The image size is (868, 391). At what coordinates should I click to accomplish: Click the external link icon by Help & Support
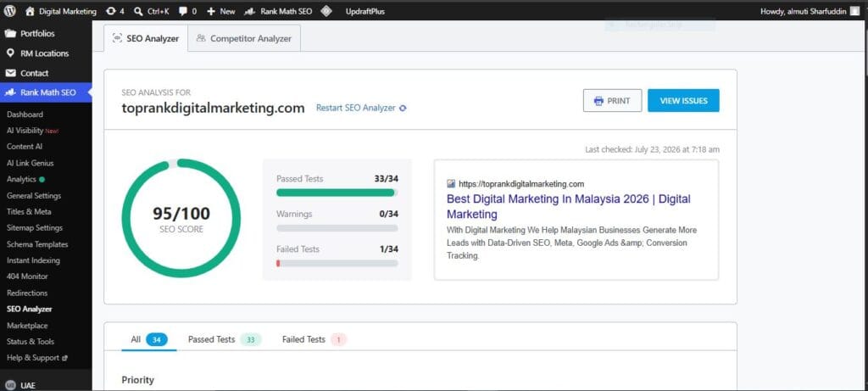[64, 358]
